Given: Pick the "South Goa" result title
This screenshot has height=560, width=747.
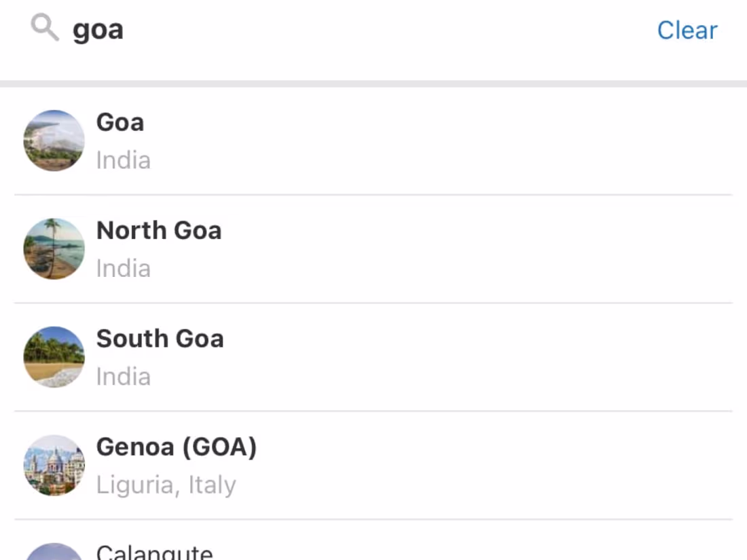Looking at the screenshot, I should coord(160,339).
